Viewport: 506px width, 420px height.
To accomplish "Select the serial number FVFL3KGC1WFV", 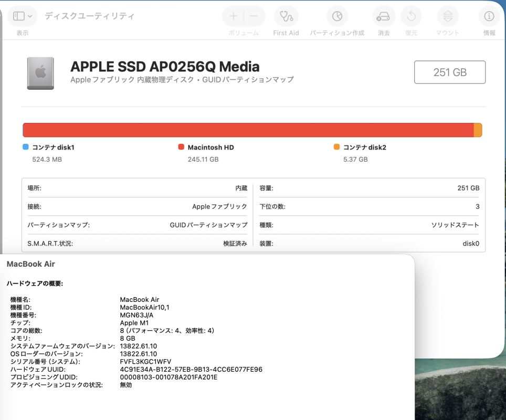I will pyautogui.click(x=145, y=362).
